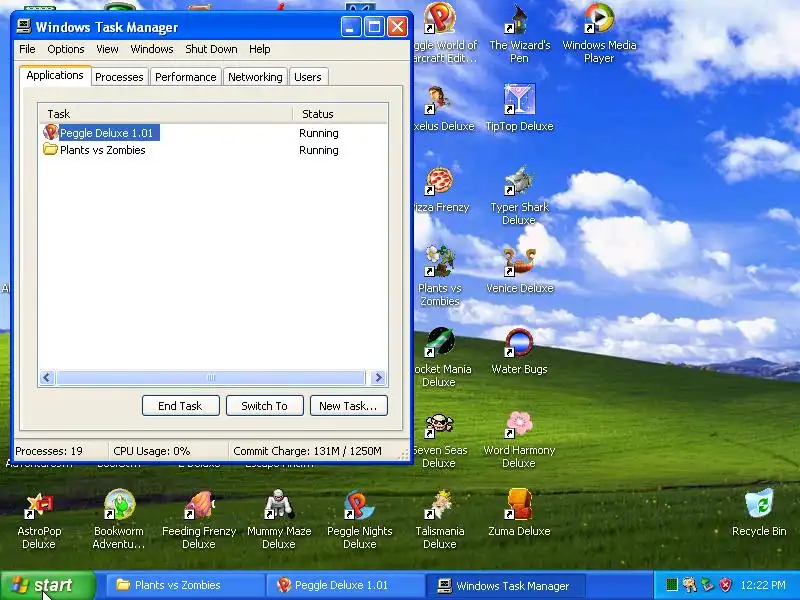This screenshot has width=800, height=600.
Task: Launch the Talismania Deluxe shortcut
Action: coord(440,520)
